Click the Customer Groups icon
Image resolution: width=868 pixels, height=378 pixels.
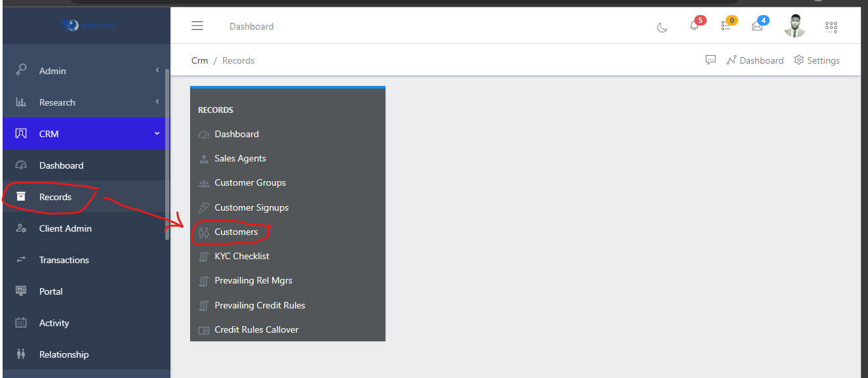tap(203, 183)
